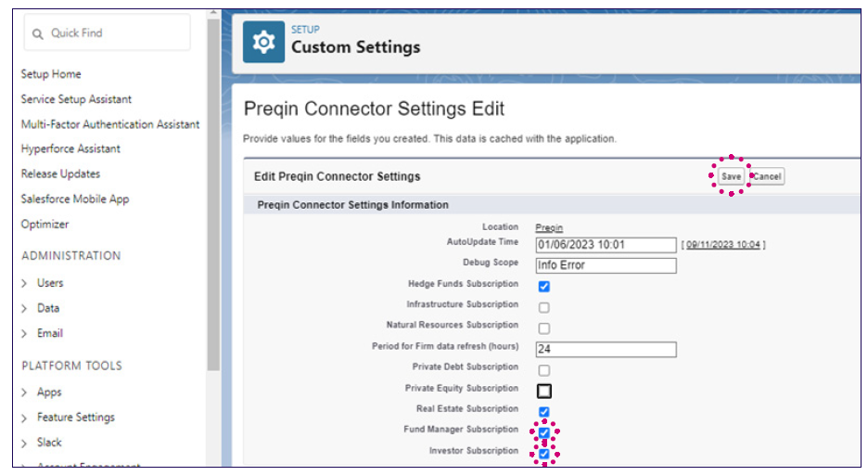Expand the Users section chevron

[x=24, y=283]
